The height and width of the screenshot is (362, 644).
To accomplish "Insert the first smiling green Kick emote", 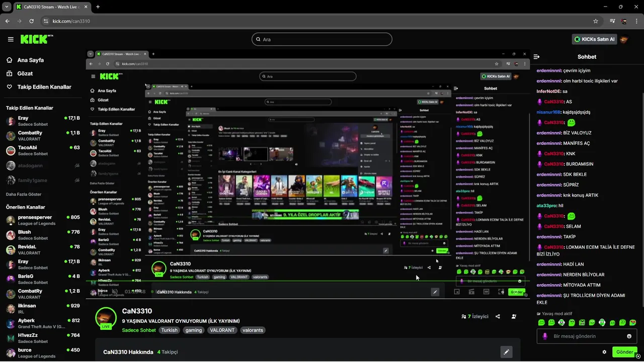I will (x=541, y=322).
